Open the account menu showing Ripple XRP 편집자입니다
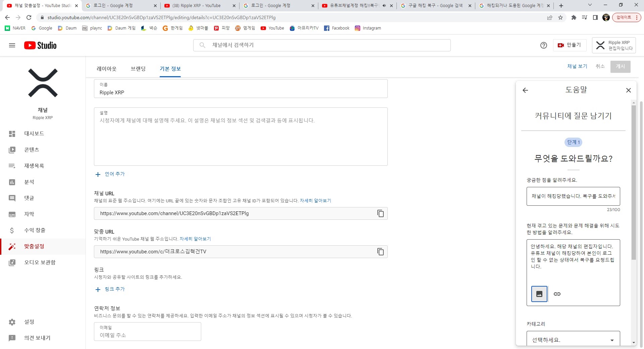Image resolution: width=644 pixels, height=349 pixels. pos(614,45)
